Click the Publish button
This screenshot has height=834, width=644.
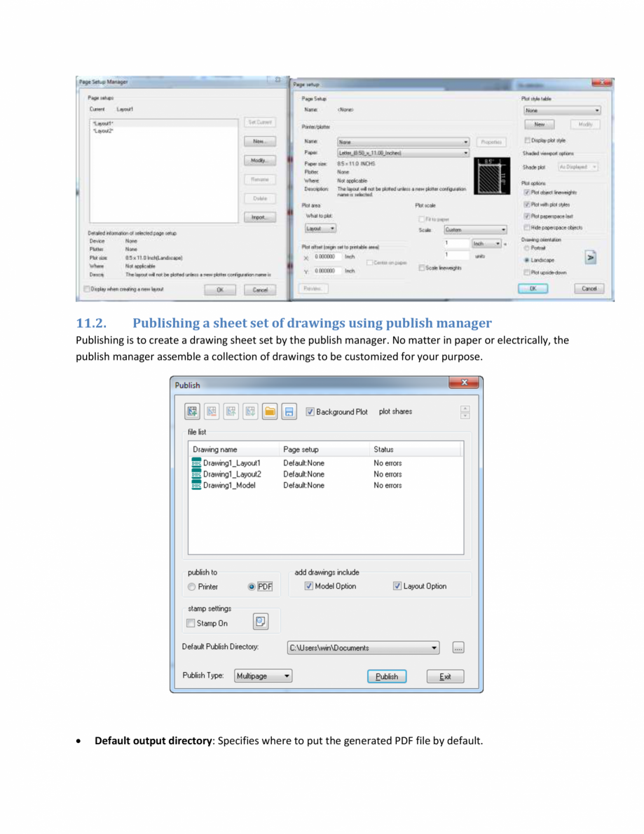tap(387, 676)
